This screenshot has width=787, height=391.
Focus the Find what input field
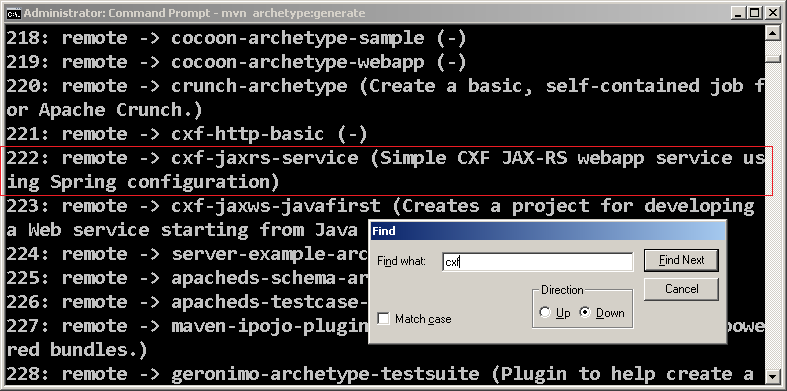pos(538,262)
